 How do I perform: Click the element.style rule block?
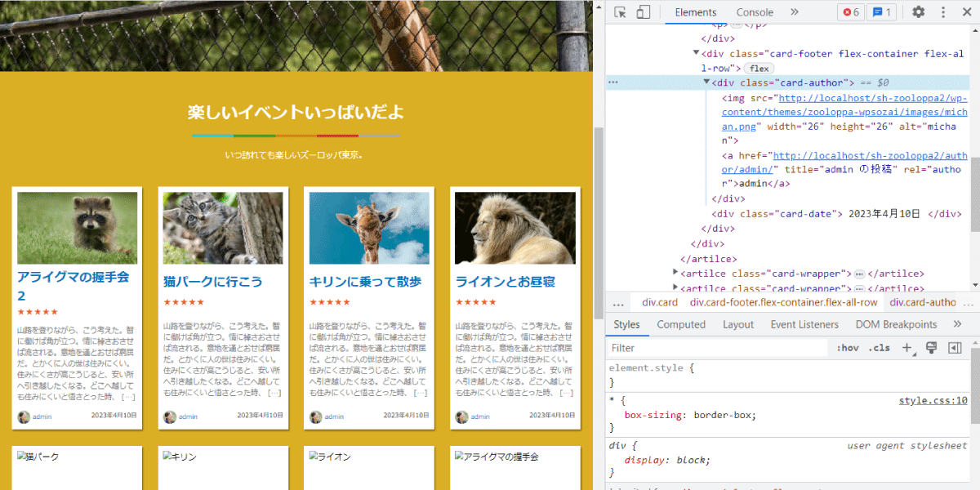point(788,375)
